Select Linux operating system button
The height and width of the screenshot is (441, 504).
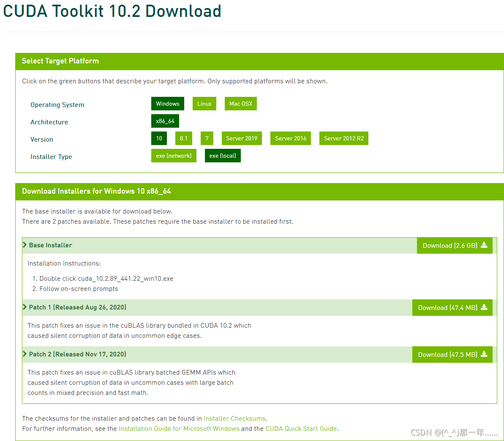pyautogui.click(x=204, y=104)
